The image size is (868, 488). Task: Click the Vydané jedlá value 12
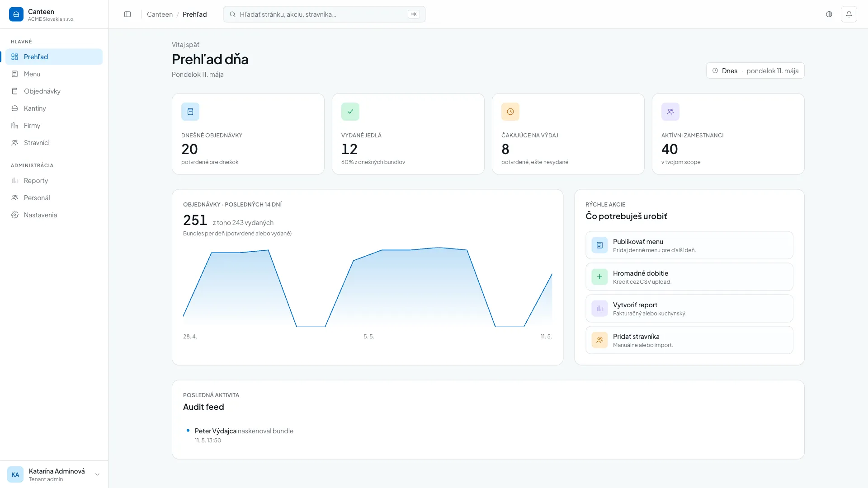[349, 149]
